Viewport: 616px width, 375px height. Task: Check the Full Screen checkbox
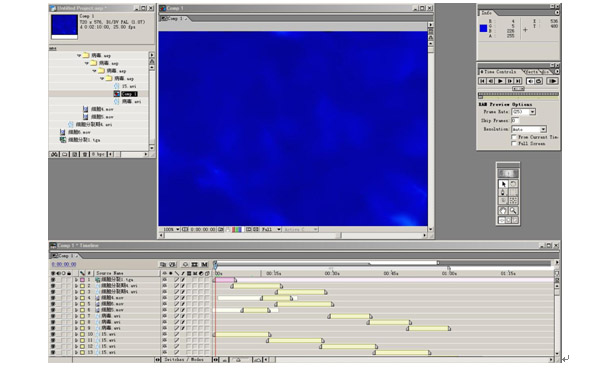coord(514,144)
